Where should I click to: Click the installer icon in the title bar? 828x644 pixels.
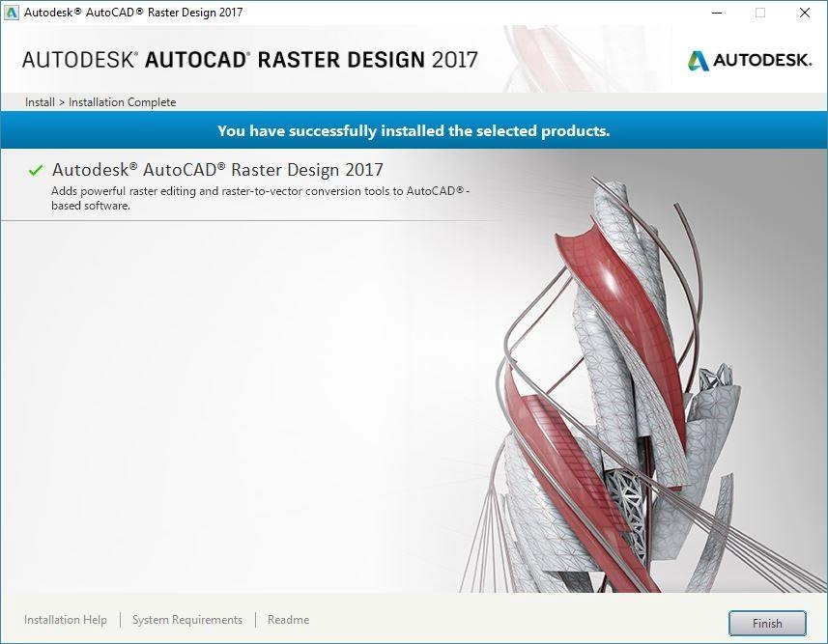click(x=11, y=13)
